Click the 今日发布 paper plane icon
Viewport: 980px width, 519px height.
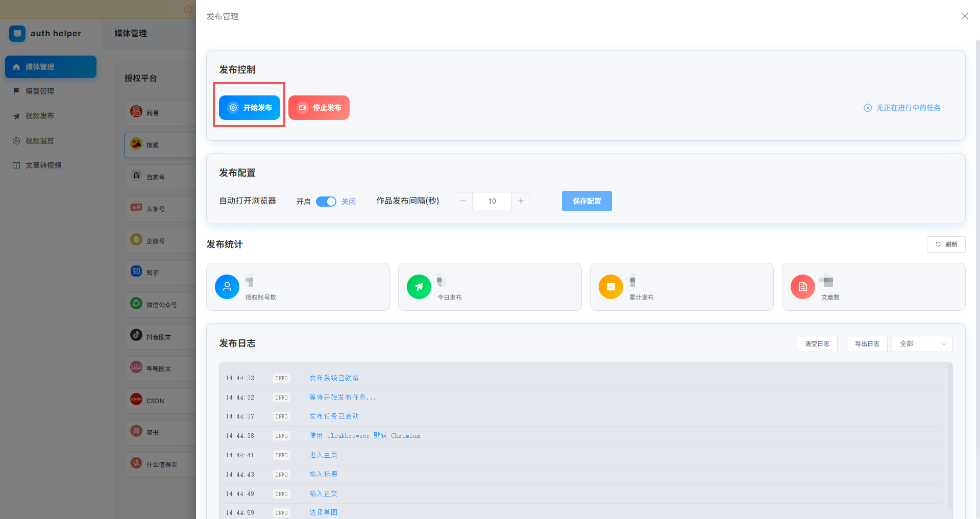(419, 287)
